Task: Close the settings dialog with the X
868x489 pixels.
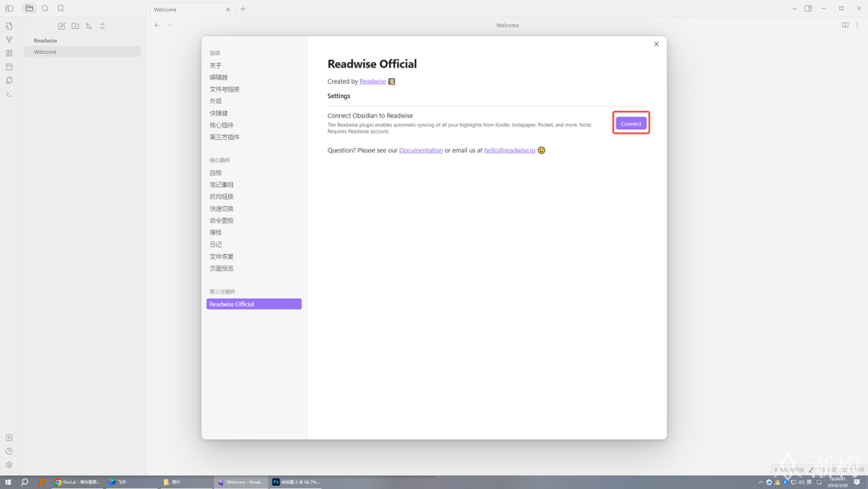Action: click(x=656, y=44)
